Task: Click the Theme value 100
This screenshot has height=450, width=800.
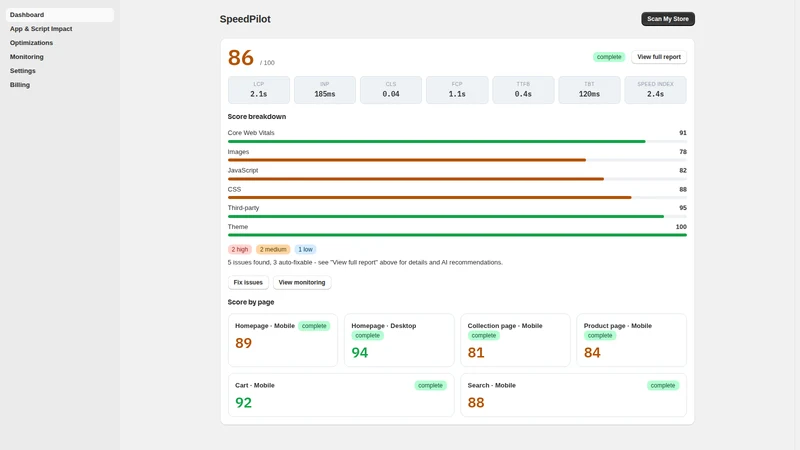Action: 681,227
